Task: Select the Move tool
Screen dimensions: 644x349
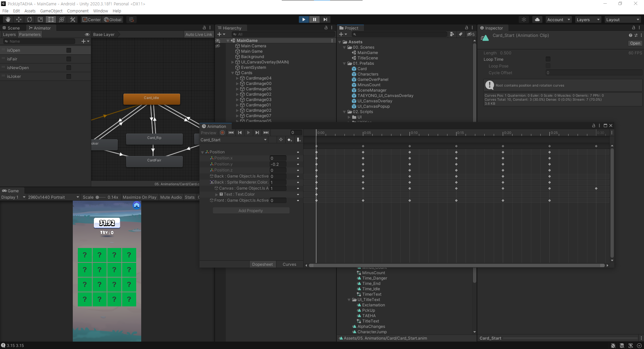Action: pos(19,19)
